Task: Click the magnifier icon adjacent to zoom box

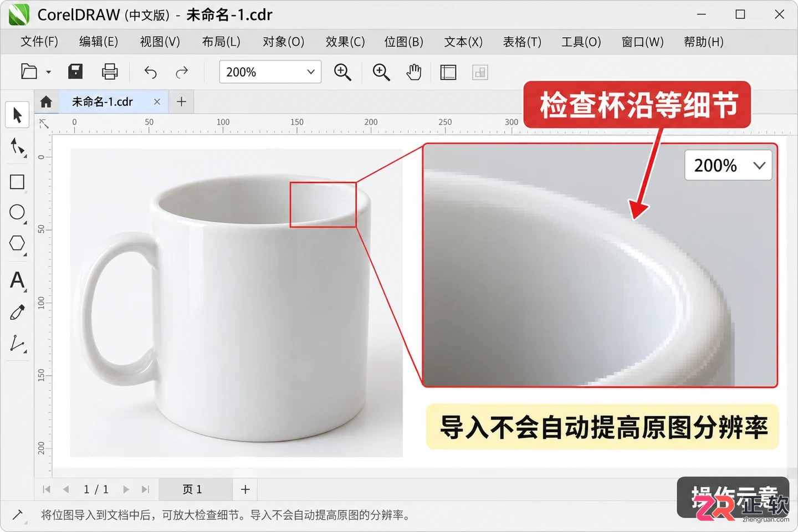Action: tap(342, 72)
